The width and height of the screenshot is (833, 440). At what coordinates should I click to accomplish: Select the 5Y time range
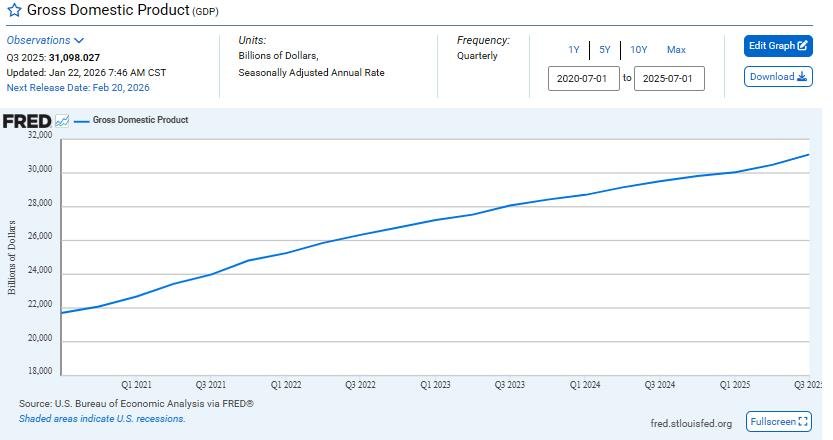pos(605,50)
